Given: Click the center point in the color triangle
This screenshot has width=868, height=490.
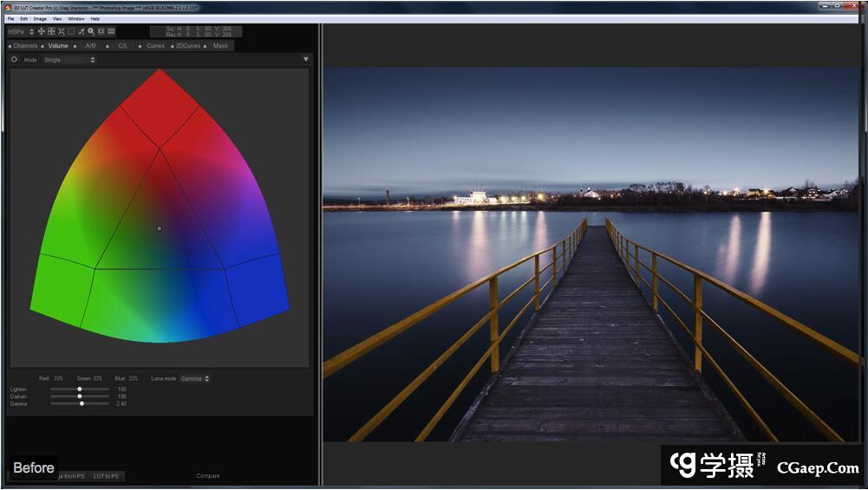Looking at the screenshot, I should click(x=159, y=228).
